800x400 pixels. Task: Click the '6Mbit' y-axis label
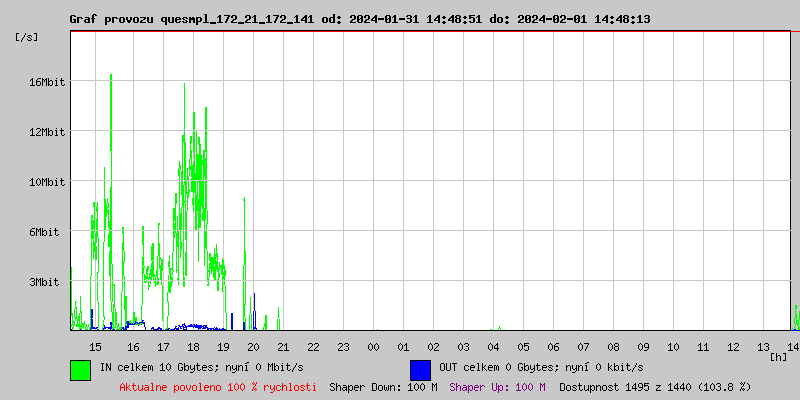pyautogui.click(x=46, y=232)
